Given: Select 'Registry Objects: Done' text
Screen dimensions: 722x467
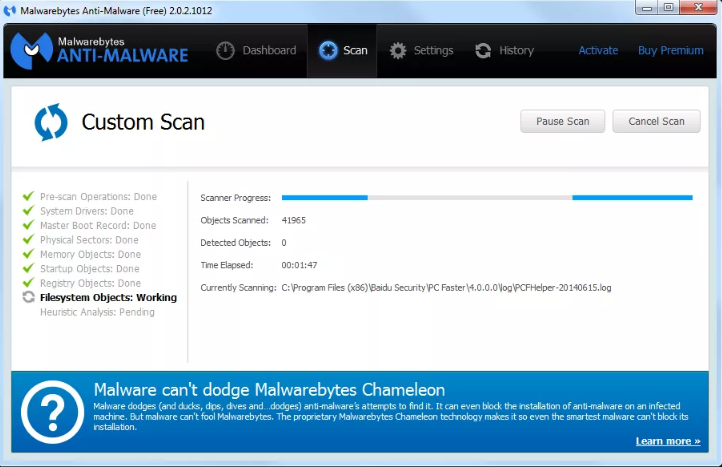Looking at the screenshot, I should 91,283.
